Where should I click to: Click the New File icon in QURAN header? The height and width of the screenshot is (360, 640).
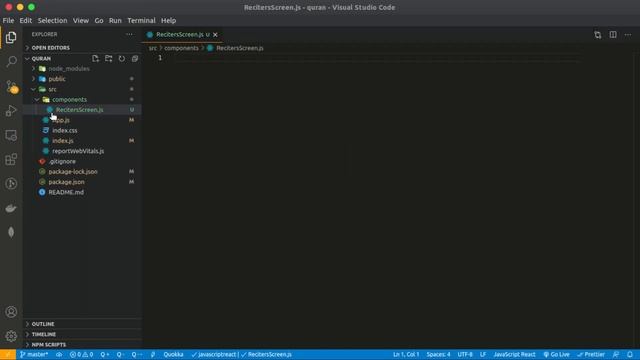point(95,58)
